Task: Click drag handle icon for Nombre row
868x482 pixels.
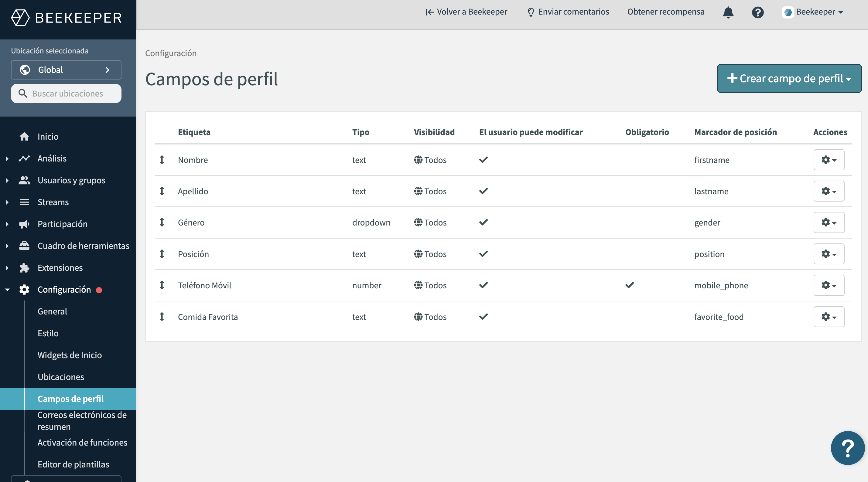Action: pos(162,160)
